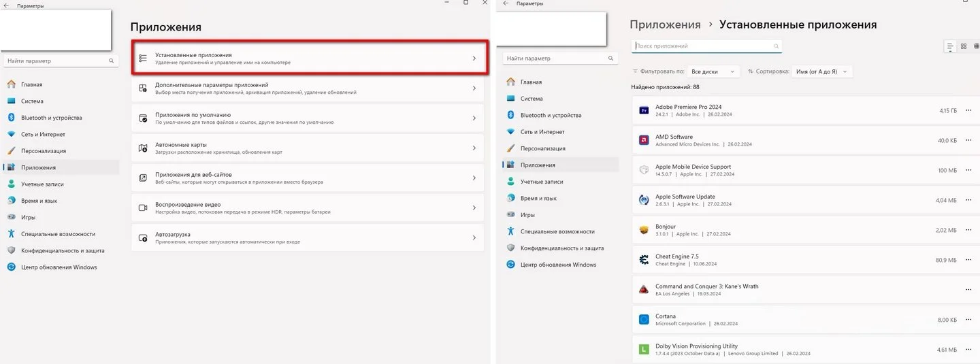This screenshot has height=364, width=980.
Task: Open options menu for AMD Software
Action: click(x=968, y=140)
